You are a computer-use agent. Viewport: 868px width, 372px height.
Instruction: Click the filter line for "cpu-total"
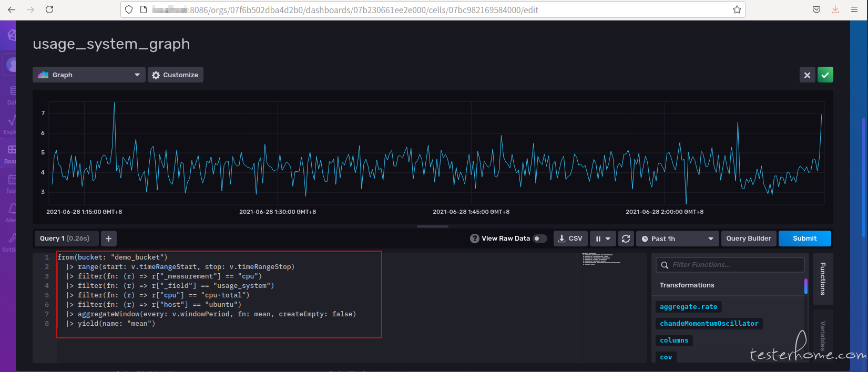click(158, 295)
